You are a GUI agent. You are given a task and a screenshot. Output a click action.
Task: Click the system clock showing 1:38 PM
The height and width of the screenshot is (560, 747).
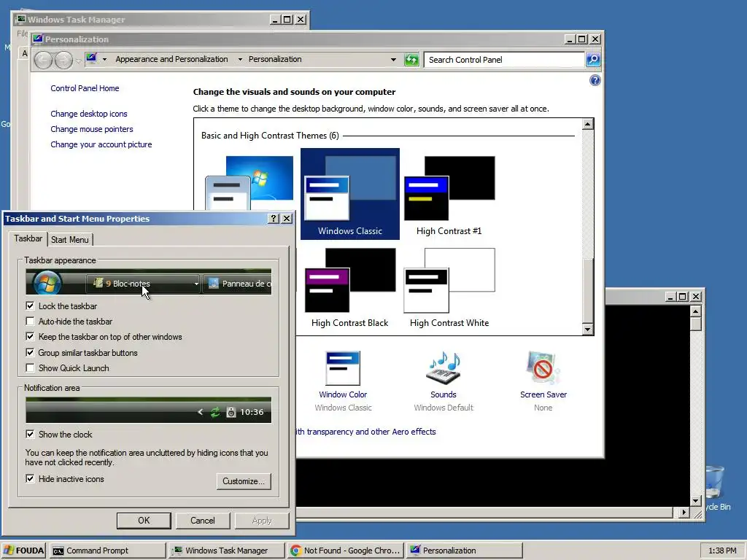pos(722,551)
